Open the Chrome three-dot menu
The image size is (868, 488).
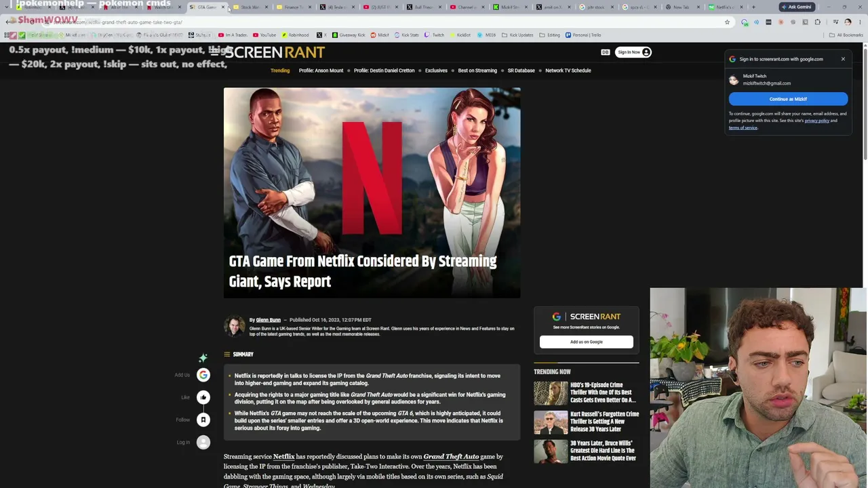tap(860, 22)
